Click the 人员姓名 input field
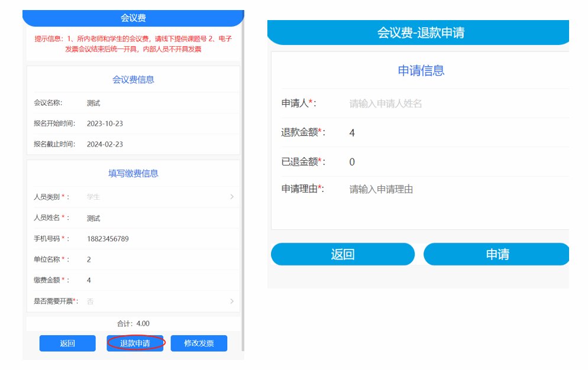 point(154,218)
